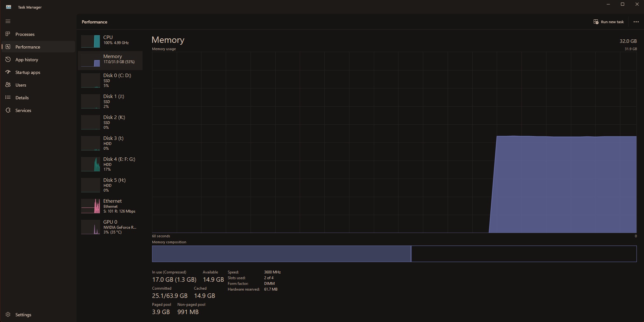Image resolution: width=644 pixels, height=322 pixels.
Task: Open the Services gear icon
Action: (8, 110)
